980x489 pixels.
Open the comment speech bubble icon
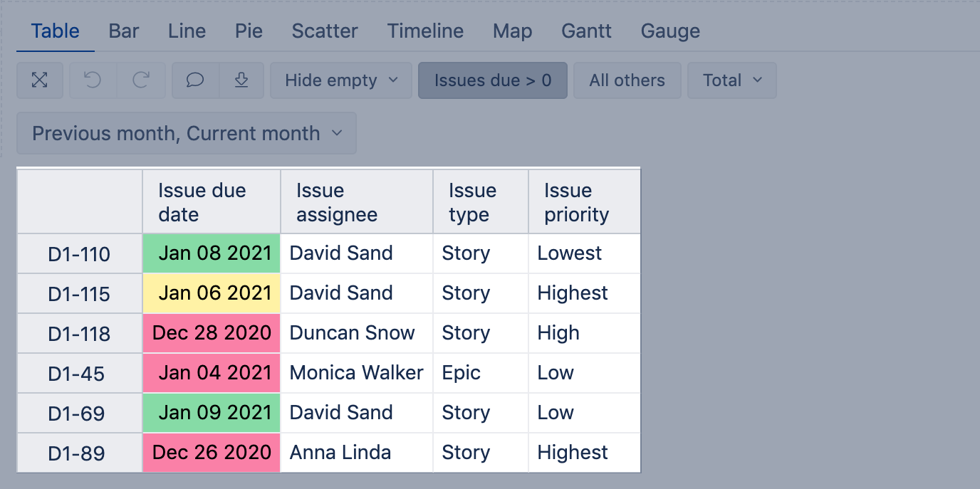tap(195, 80)
